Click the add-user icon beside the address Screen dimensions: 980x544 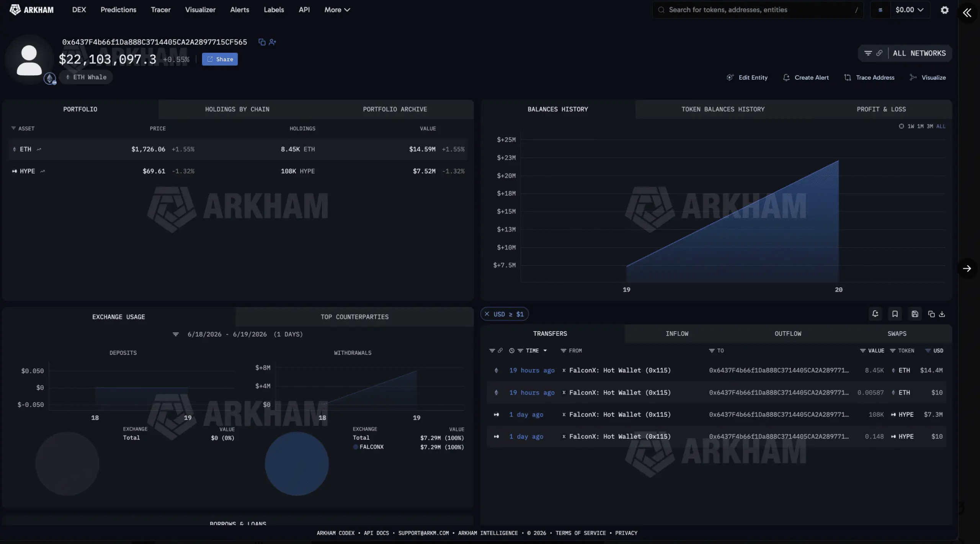tap(273, 42)
